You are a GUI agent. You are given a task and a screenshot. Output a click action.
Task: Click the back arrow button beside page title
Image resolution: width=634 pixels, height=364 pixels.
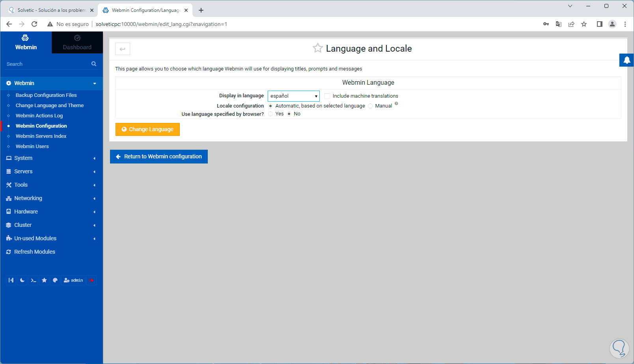pos(123,49)
